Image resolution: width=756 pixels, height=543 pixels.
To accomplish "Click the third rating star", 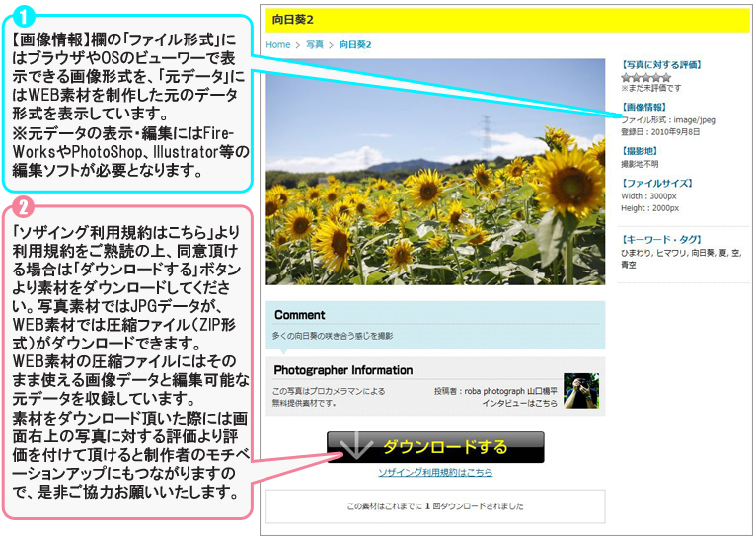I will [x=645, y=77].
